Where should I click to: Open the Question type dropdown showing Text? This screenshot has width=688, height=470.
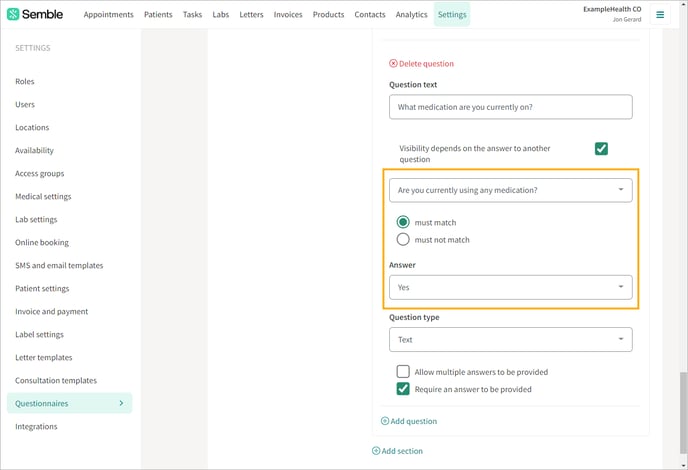511,340
